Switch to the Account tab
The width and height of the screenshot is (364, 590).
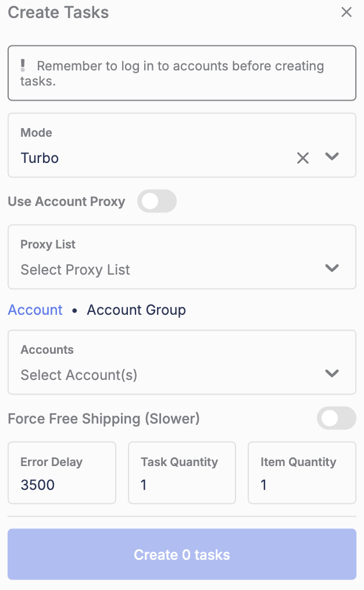coord(35,310)
